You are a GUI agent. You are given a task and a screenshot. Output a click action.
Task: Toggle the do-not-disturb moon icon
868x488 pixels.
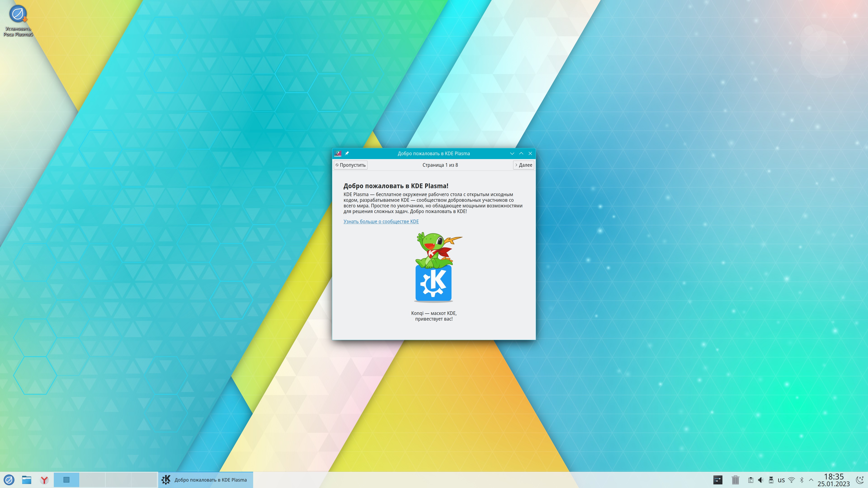[x=860, y=480]
